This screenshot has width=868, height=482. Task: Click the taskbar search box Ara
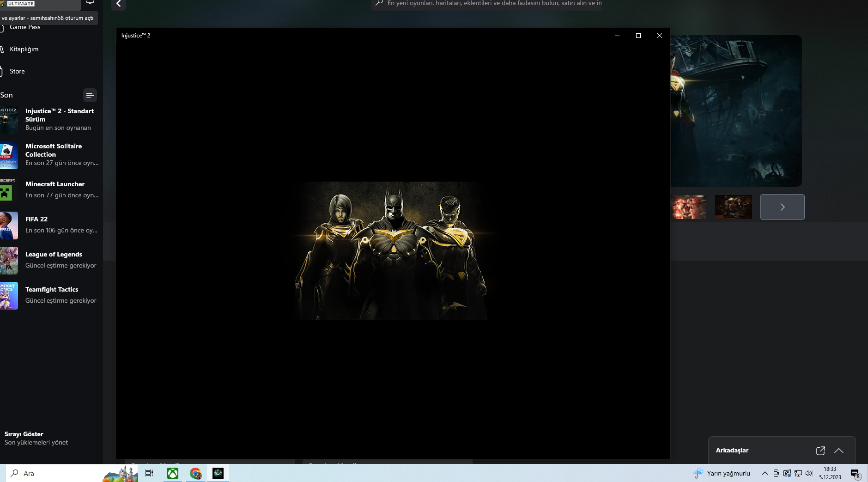pos(72,473)
